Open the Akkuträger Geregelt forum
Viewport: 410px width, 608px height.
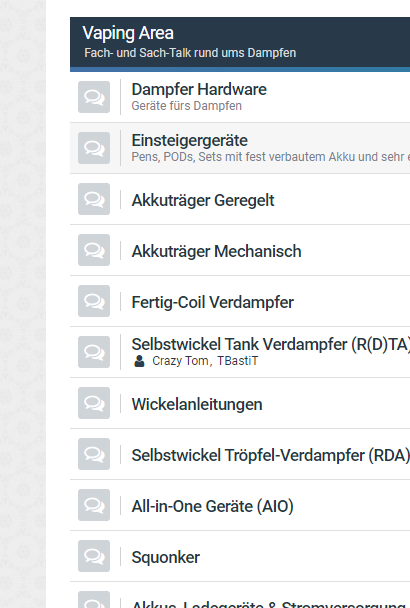[203, 200]
